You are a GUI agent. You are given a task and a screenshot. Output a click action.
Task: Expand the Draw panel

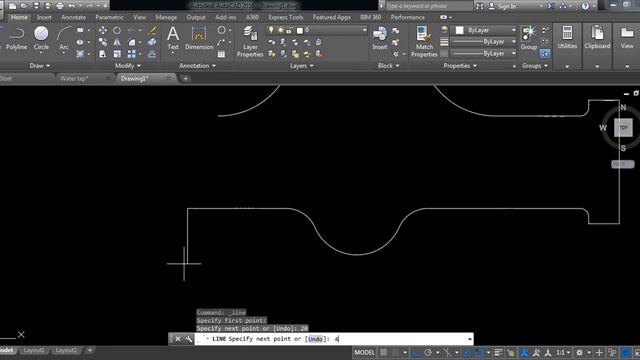point(40,66)
